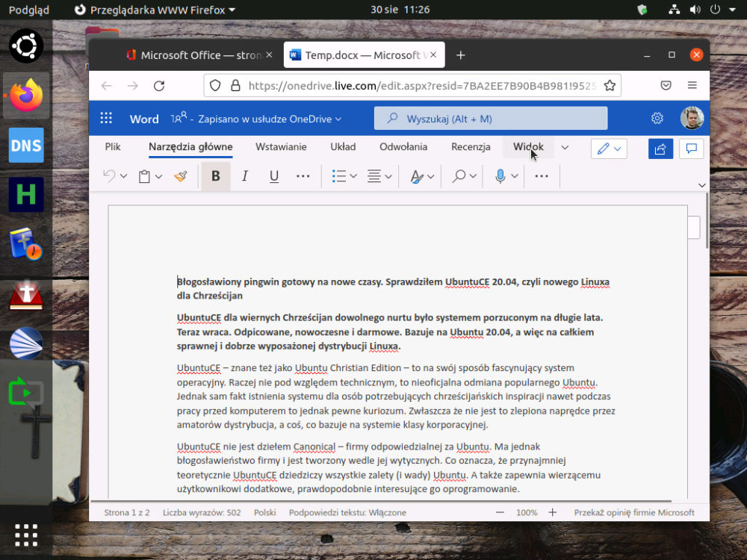Open the Comments pane icon
Screen dimensions: 747x560
tap(691, 149)
